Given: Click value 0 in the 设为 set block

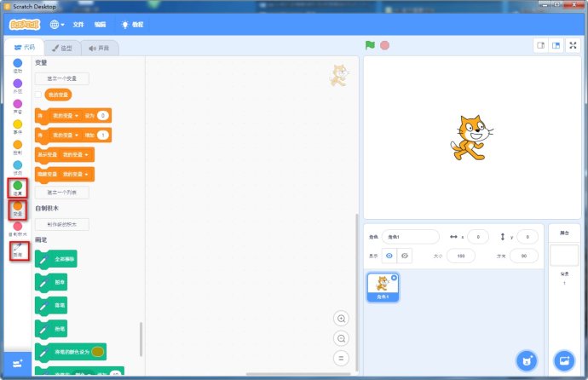Looking at the screenshot, I should point(103,116).
